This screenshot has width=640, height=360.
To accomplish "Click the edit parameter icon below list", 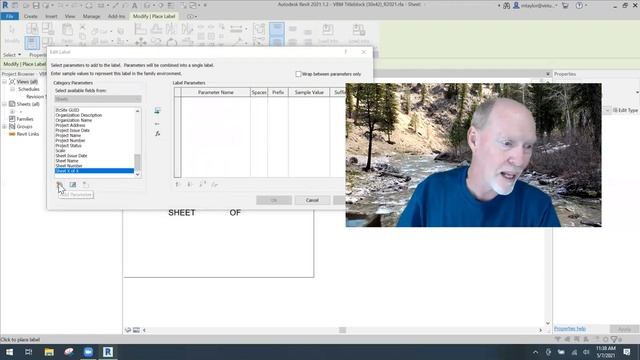I will pos(73,184).
